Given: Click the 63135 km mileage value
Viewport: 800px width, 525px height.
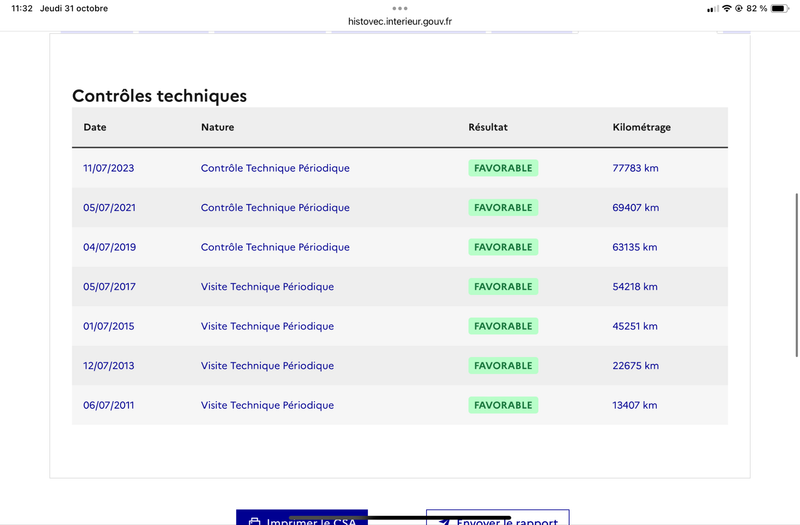Looking at the screenshot, I should click(x=635, y=247).
